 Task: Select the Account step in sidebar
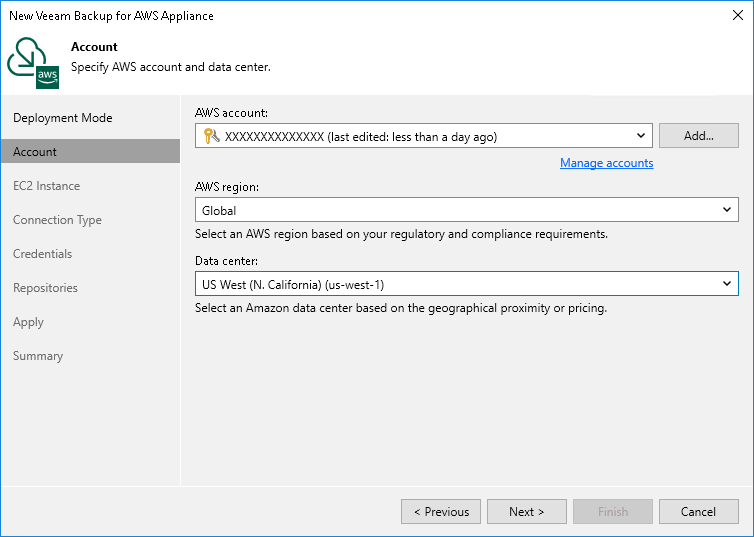pos(35,152)
